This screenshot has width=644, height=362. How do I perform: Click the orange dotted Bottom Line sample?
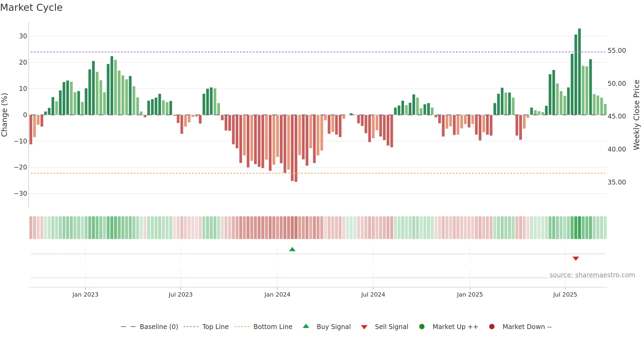[242, 327]
